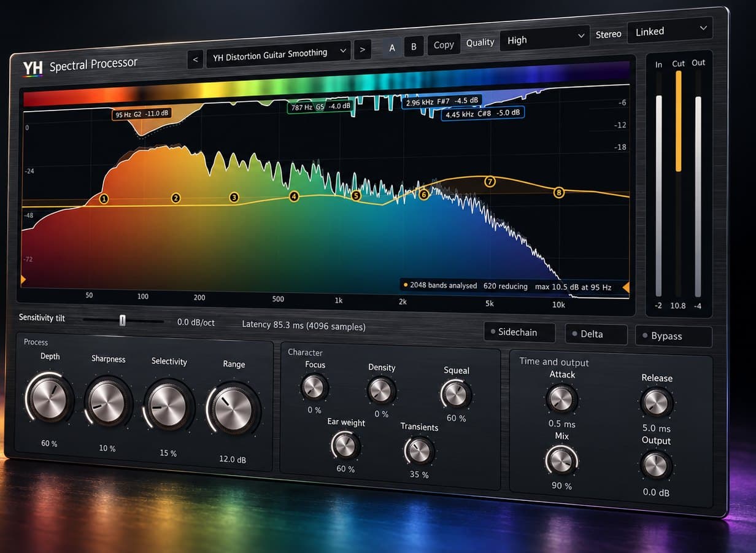Select band node 8 on the curve
Screen dimensions: 756x553
[558, 192]
